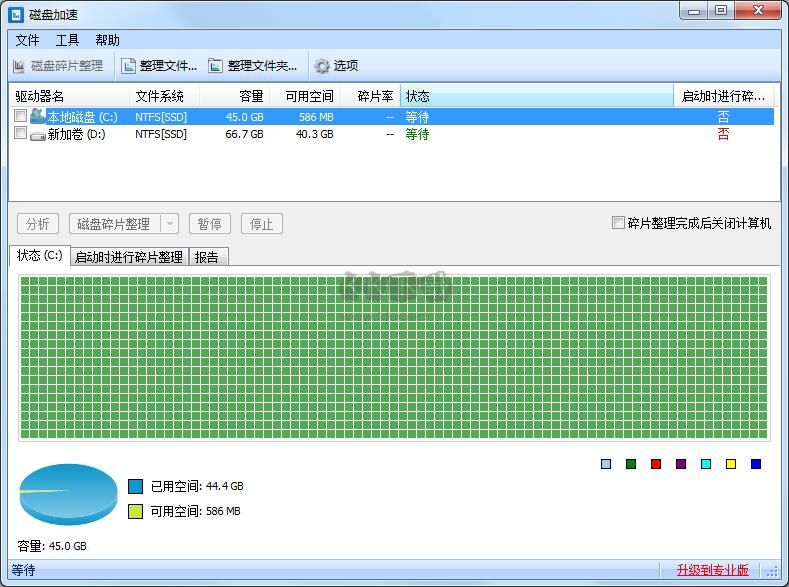Click the yellow-green 可用空间 color swatch
Viewport: 789px width, 587px height.
135,512
